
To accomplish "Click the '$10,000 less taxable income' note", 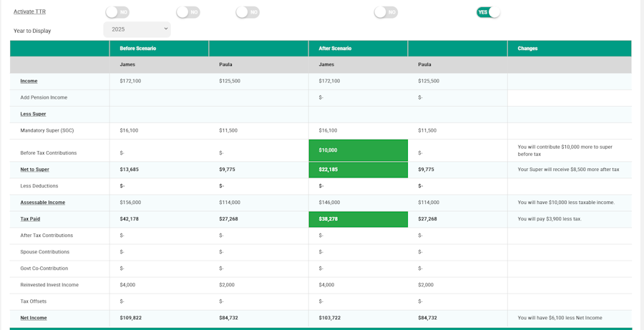I will click(x=567, y=203).
